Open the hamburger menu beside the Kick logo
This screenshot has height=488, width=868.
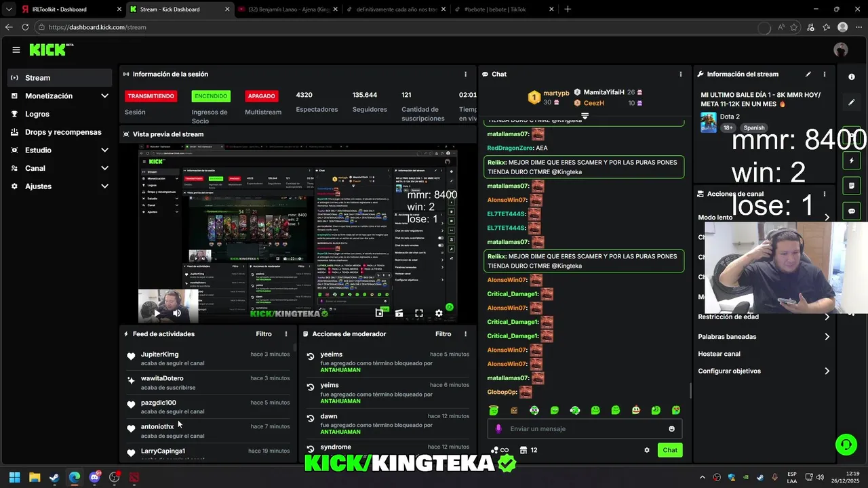16,49
